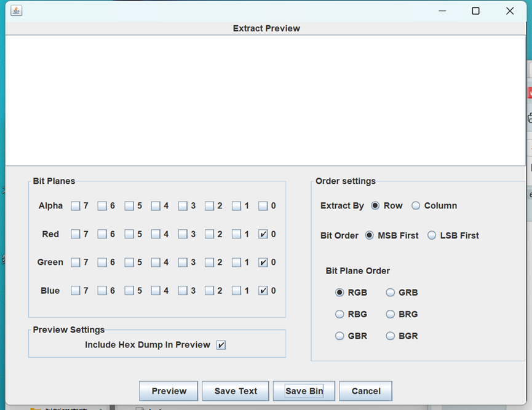This screenshot has width=532, height=410.
Task: Select Extract By Column radio button
Action: pos(416,205)
